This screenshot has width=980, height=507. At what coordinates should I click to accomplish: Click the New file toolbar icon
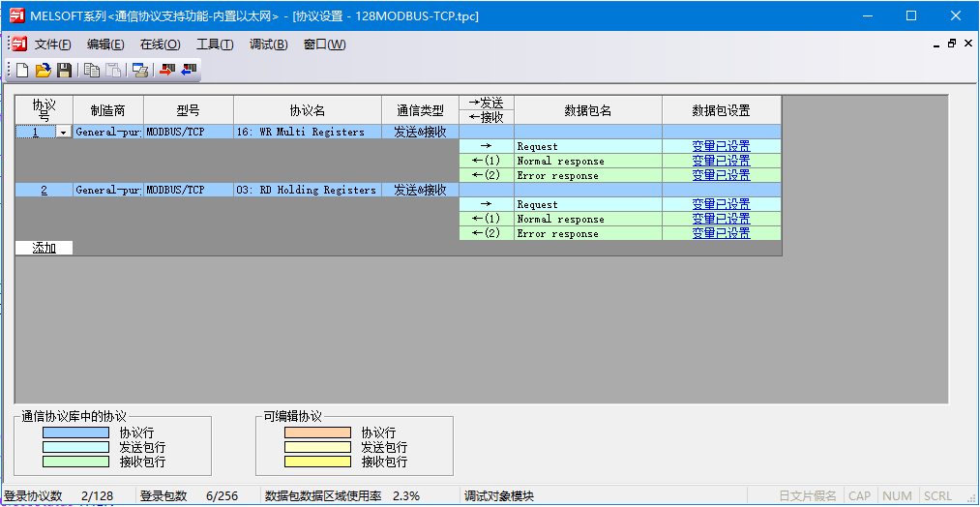pos(22,70)
